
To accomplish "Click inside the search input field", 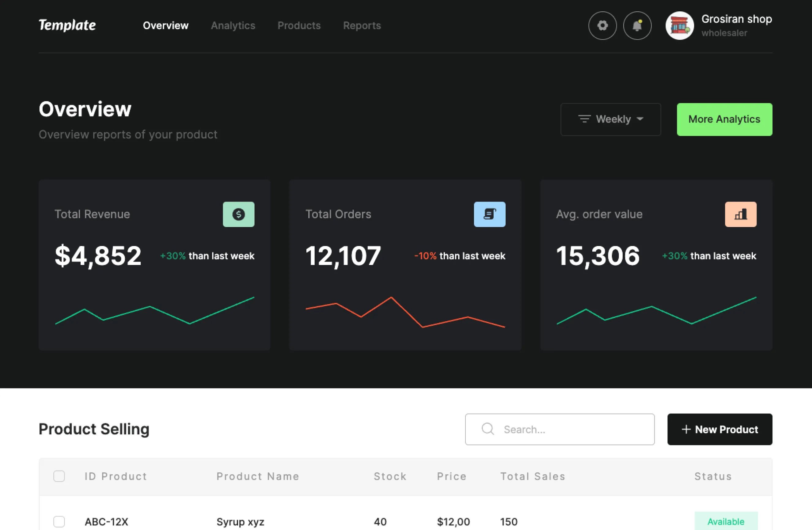I will 560,430.
